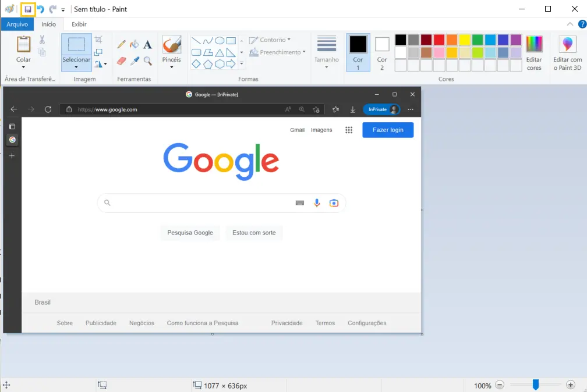Click the Google apps grid icon
The image size is (587, 392).
[349, 130]
